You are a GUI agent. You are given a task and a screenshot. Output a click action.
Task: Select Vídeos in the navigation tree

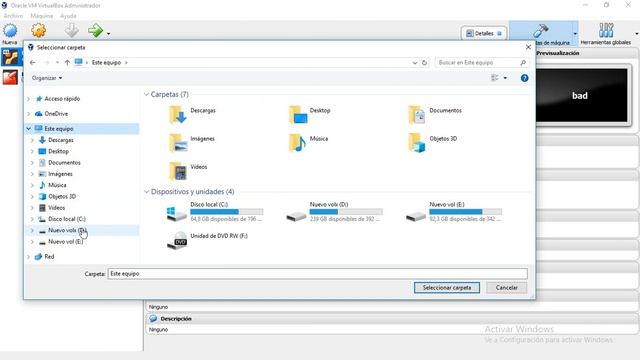pos(56,208)
